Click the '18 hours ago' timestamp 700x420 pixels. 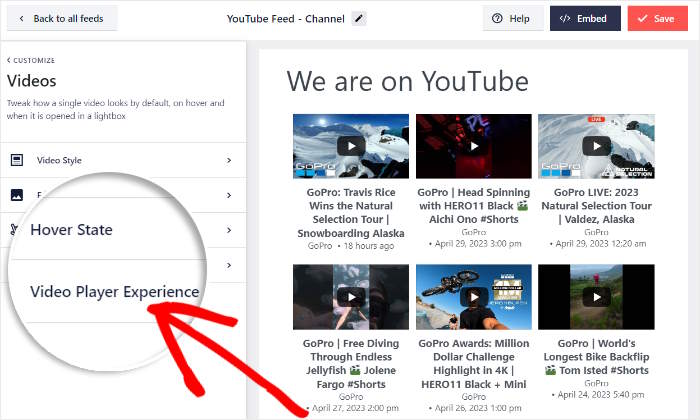pos(369,246)
